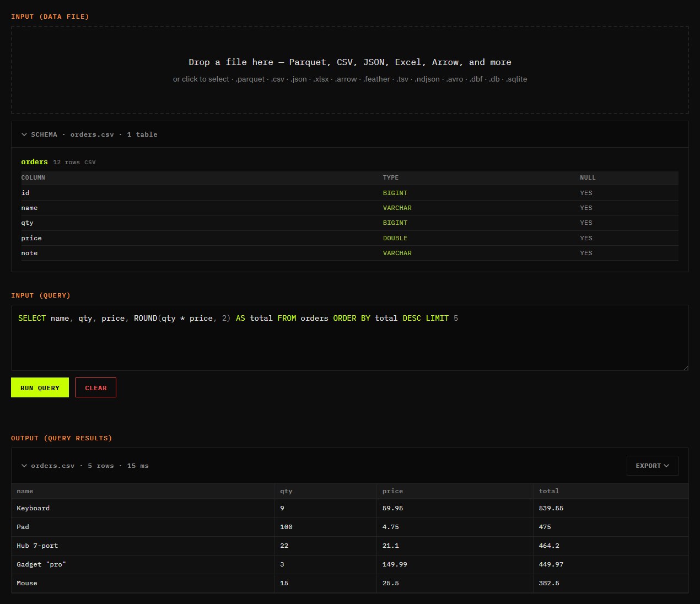The height and width of the screenshot is (604, 700).
Task: Click the 'qty' results column header
Action: tap(325, 491)
